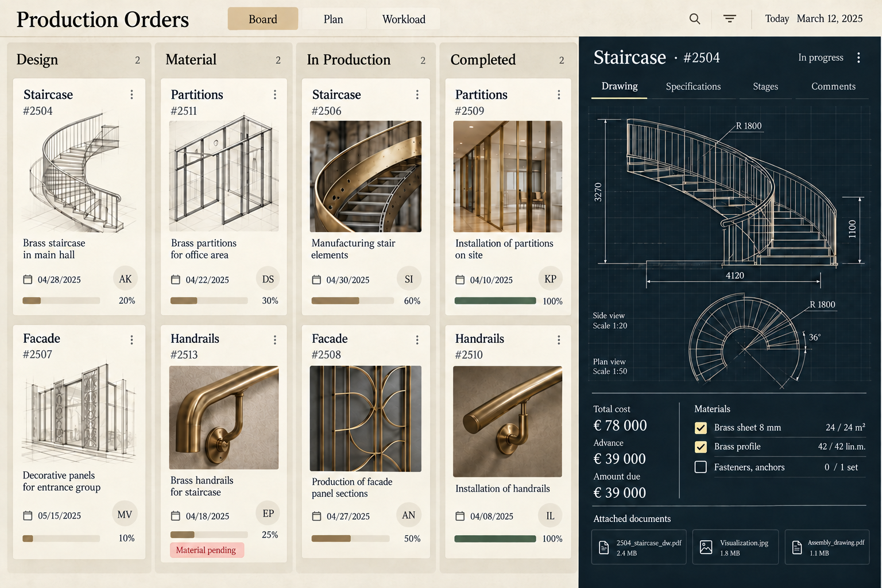Click the Material pending tag
882x588 pixels.
coord(206,550)
